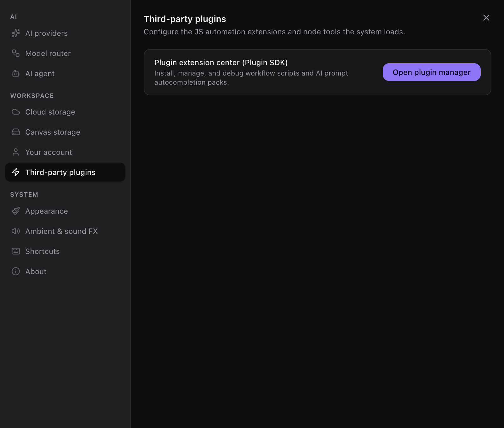Click the AI agent robot icon
Viewport: 504px width, 428px height.
[16, 73]
